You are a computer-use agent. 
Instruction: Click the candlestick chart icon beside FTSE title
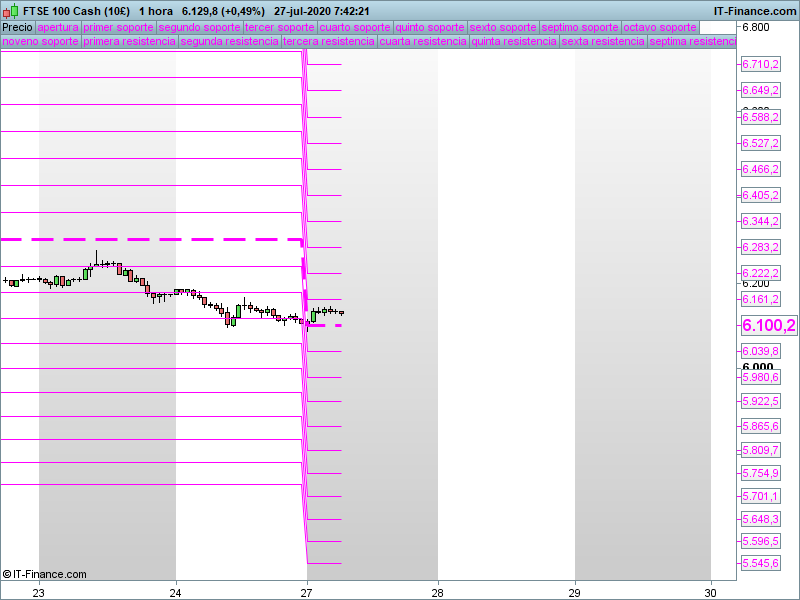tap(10, 11)
